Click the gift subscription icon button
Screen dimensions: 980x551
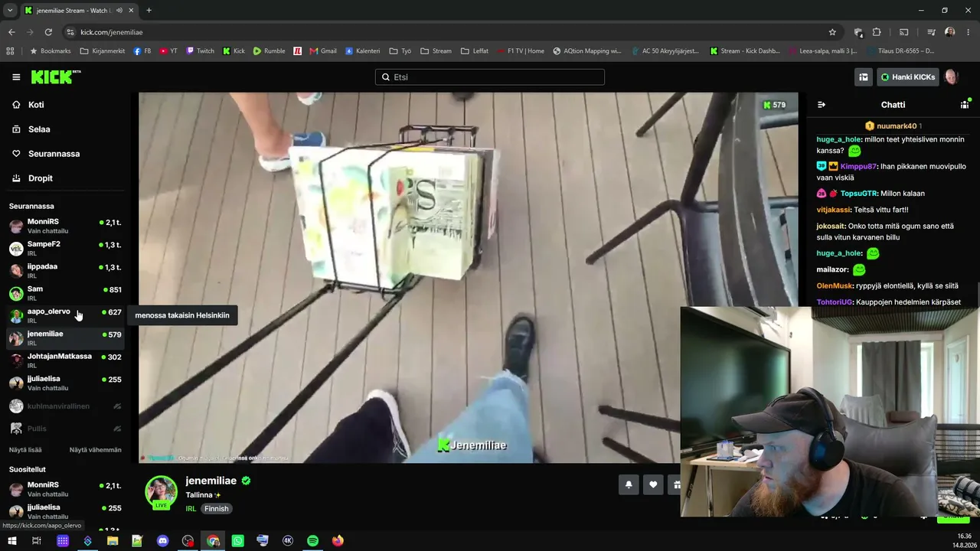point(675,484)
